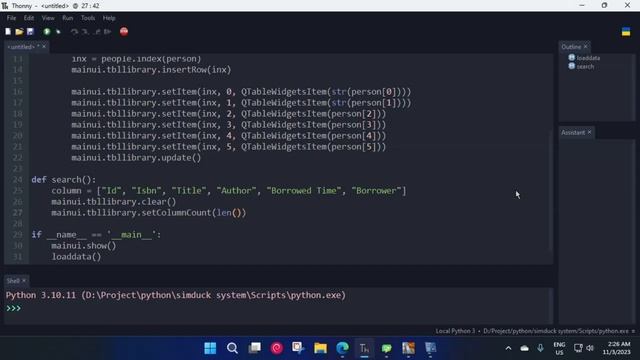Select the Assistant panel tab

pos(573,132)
